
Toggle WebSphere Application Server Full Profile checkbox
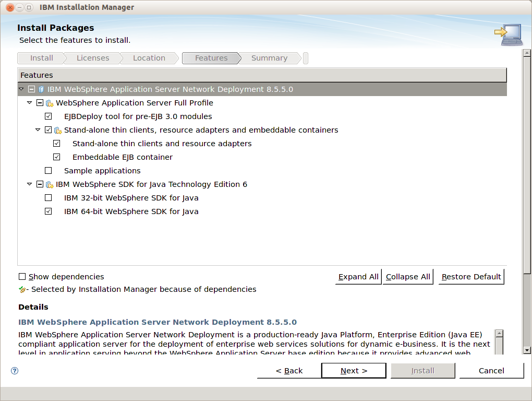(x=40, y=103)
